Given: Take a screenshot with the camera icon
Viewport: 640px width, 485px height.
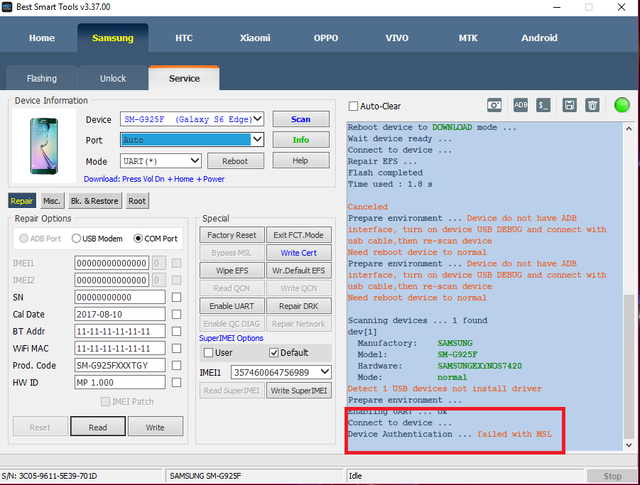Looking at the screenshot, I should pyautogui.click(x=494, y=105).
